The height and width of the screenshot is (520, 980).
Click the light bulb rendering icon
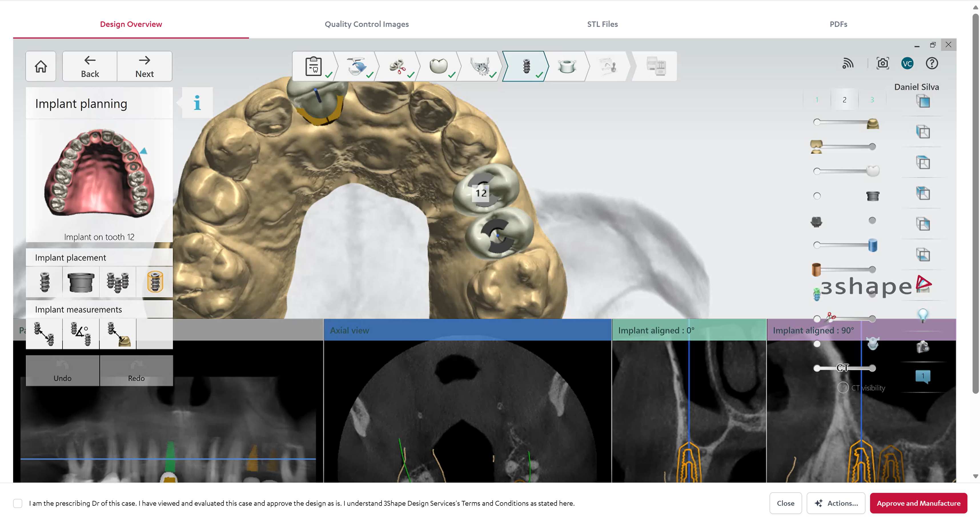[x=923, y=316]
